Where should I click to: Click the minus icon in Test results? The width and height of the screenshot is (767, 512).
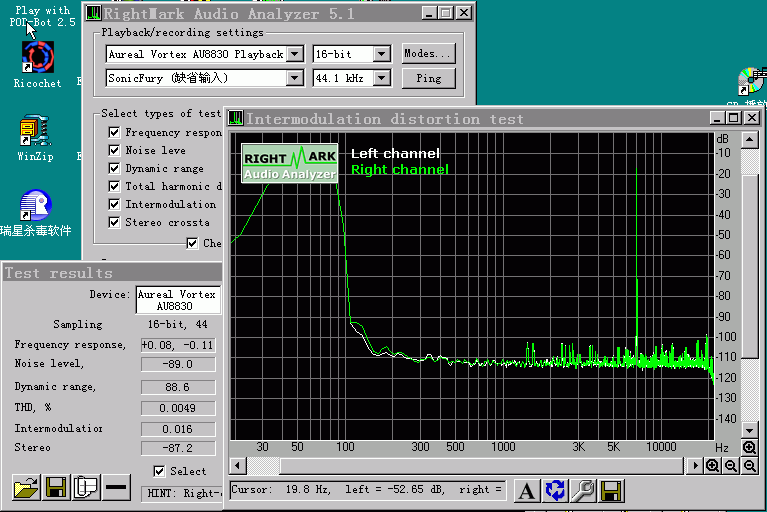click(116, 487)
